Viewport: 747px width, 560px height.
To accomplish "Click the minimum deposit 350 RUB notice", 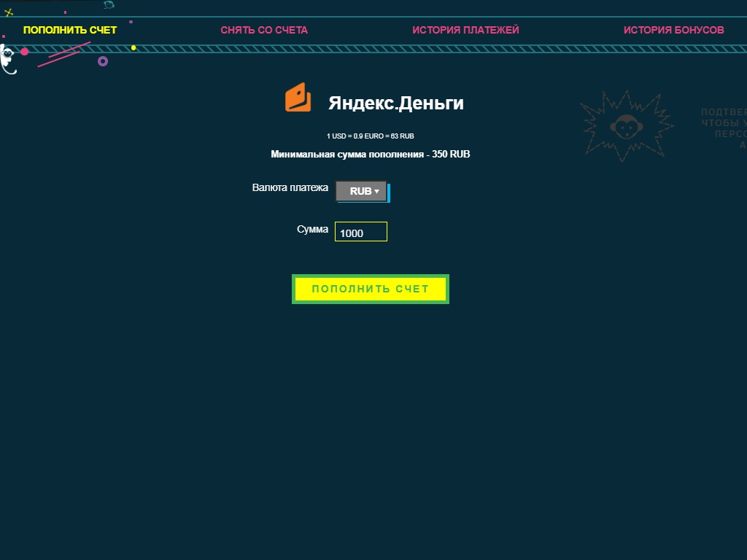I will [370, 155].
